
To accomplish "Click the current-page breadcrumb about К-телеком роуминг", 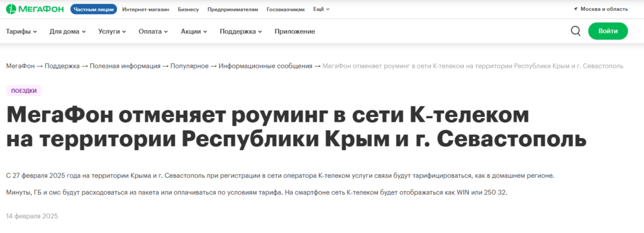I will point(473,66).
